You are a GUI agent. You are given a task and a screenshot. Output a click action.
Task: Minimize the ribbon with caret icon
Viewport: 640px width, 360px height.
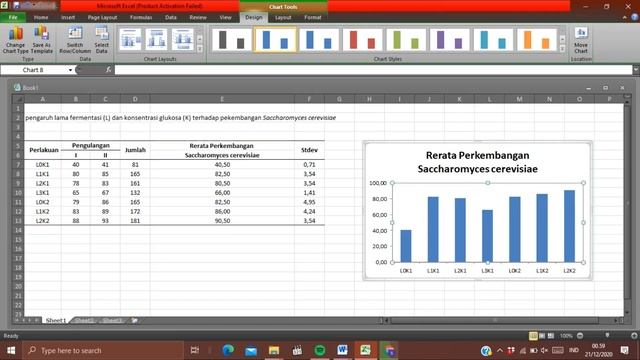click(x=624, y=18)
